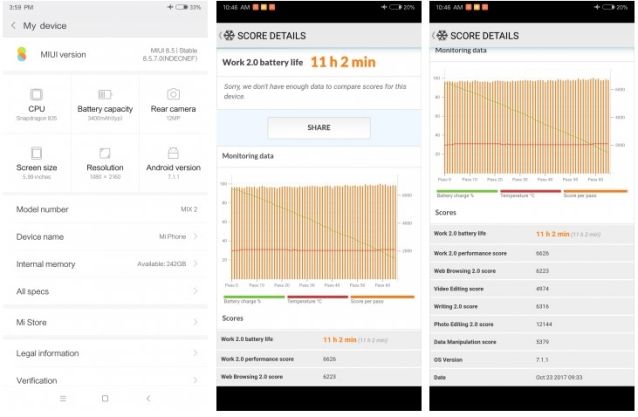Open the Battery capacity icon
The image size is (638, 417).
point(105,94)
